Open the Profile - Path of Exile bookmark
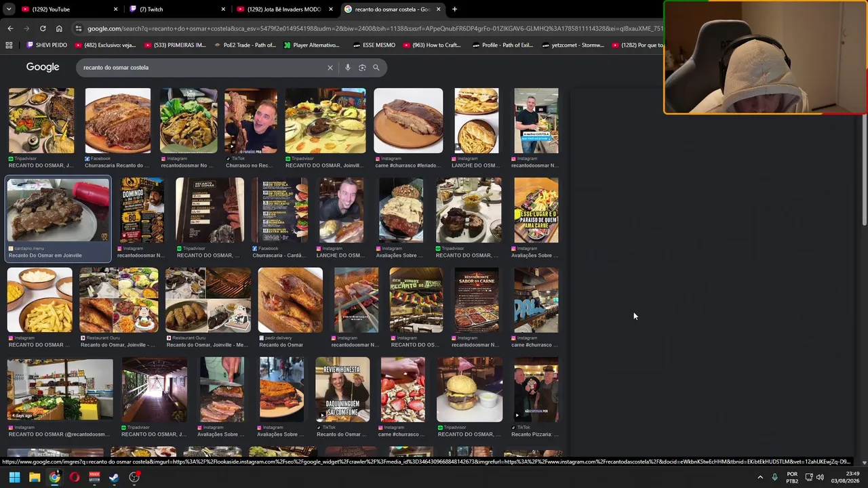Screen dimensions: 868x488 pyautogui.click(x=502, y=45)
